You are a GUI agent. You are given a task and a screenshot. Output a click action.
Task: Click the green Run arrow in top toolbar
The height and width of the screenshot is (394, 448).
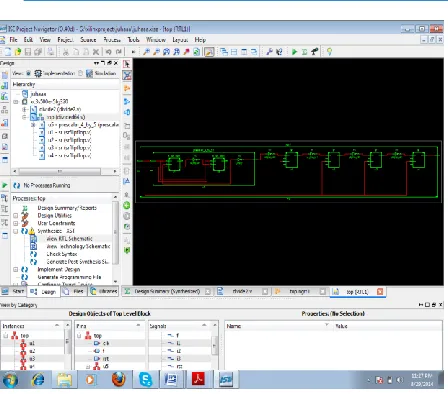(294, 52)
